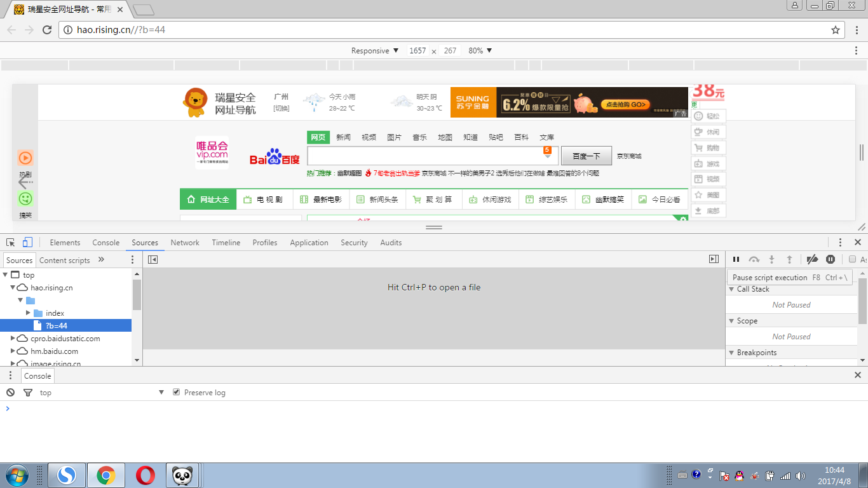This screenshot has height=488, width=868.
Task: Toggle Pause on exceptions icon
Action: click(831, 259)
